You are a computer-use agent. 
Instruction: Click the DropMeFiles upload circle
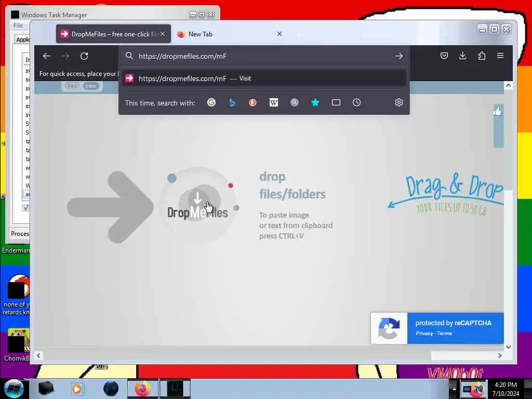pyautogui.click(x=198, y=204)
